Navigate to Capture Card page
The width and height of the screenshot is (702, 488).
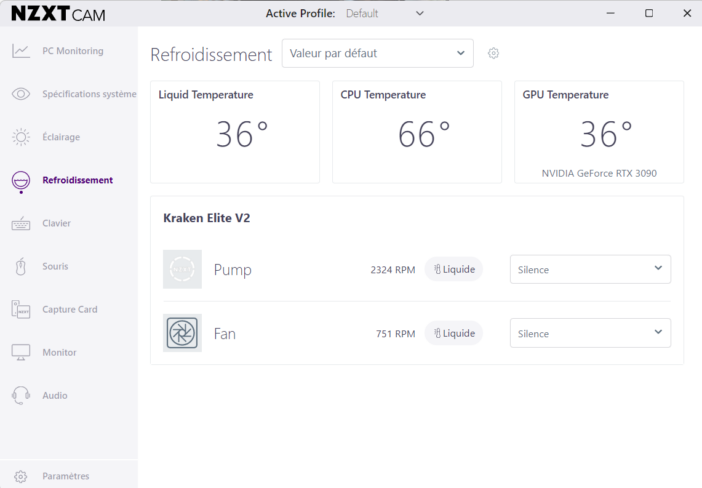[x=70, y=309]
